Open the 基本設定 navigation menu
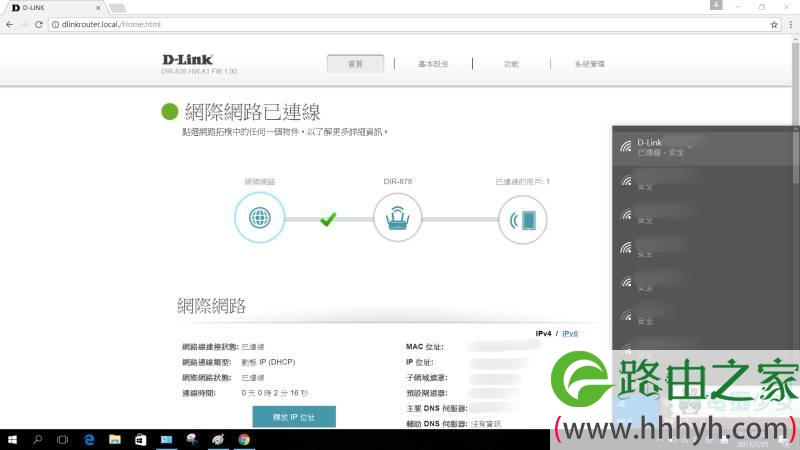800x450 pixels. (x=433, y=64)
